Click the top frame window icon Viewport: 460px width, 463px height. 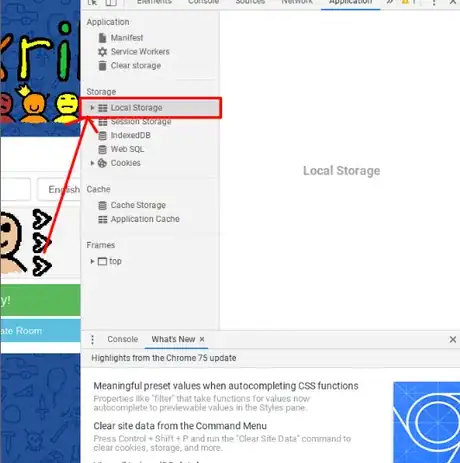pos(102,261)
